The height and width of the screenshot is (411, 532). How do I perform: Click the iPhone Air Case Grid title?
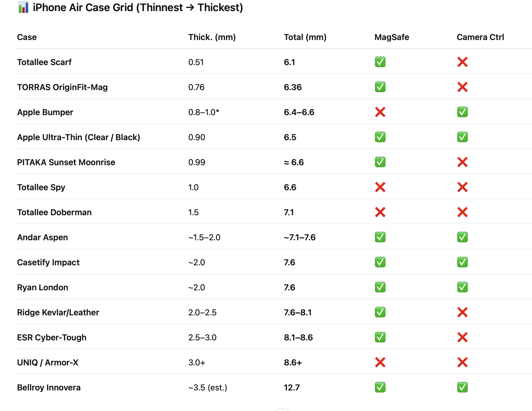(x=138, y=8)
